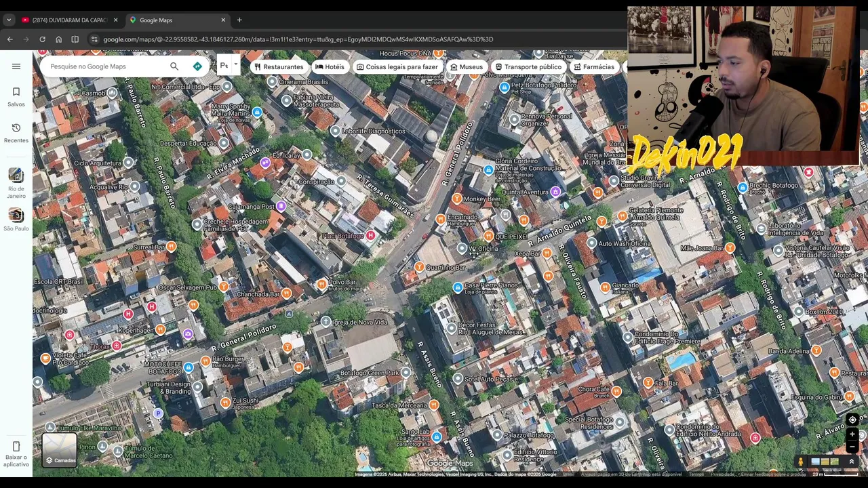Image resolution: width=868 pixels, height=488 pixels.
Task: Select the Farmácias category chip
Action: tap(594, 67)
